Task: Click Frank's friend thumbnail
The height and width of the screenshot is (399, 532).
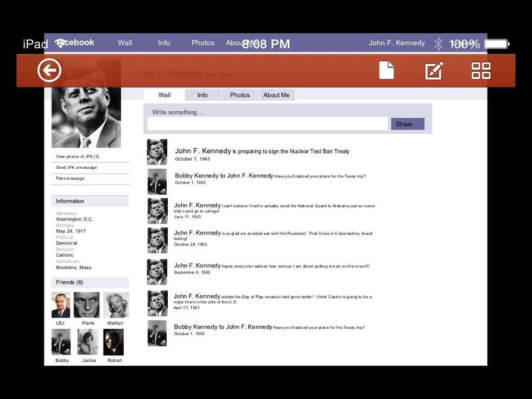Action: [x=87, y=305]
